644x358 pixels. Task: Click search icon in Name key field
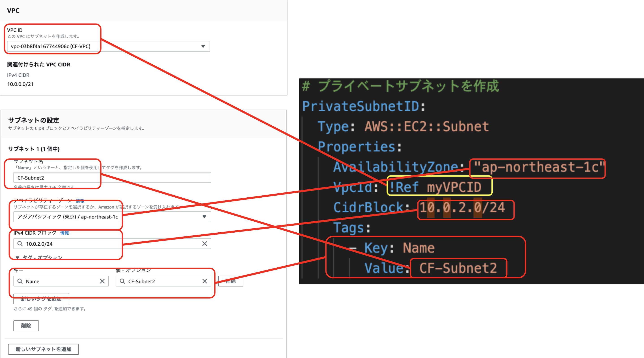[20, 281]
